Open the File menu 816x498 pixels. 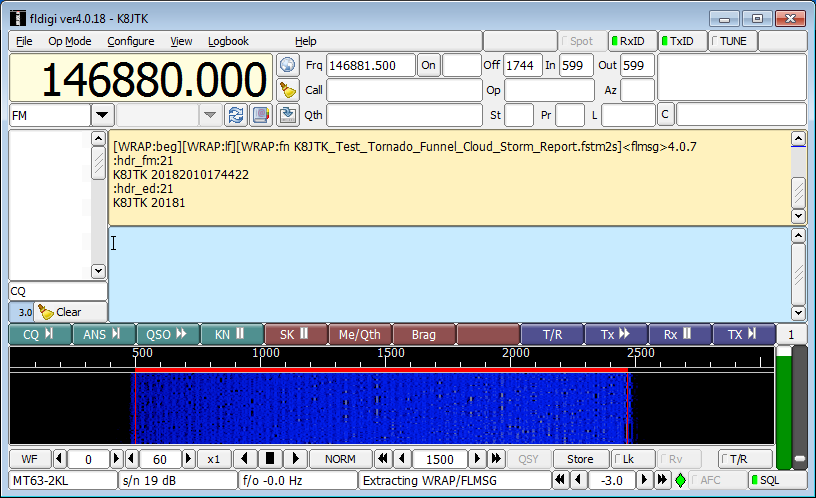click(24, 41)
